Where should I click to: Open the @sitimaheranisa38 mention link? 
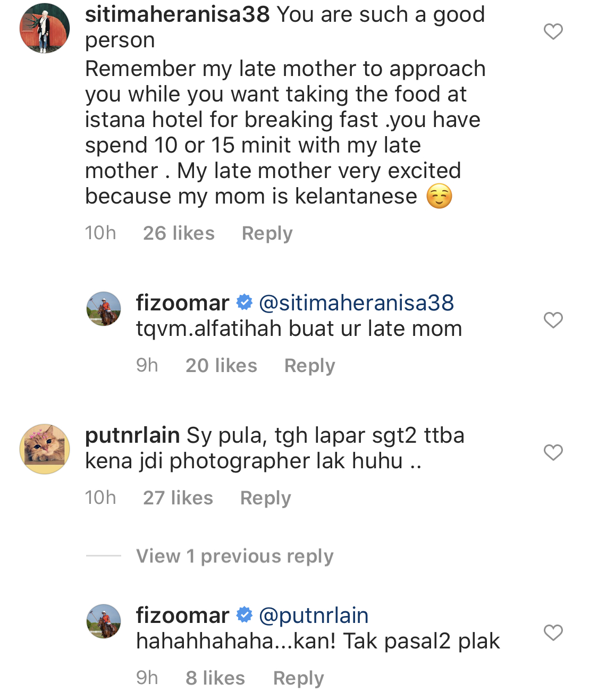356,303
